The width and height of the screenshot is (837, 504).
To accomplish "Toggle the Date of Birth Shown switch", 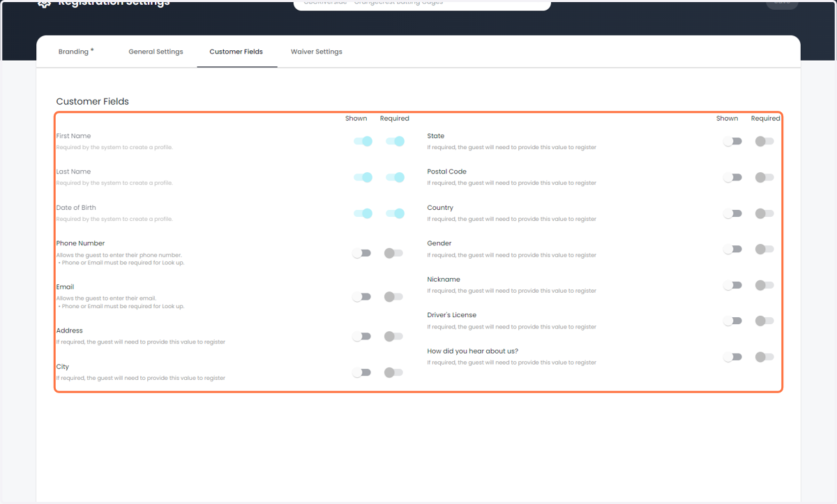I will [363, 213].
